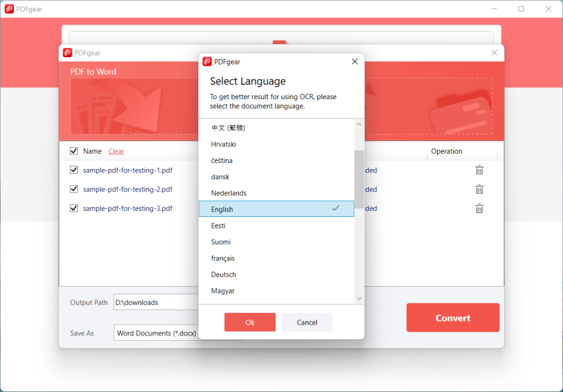Confirm language with Ok button
This screenshot has height=392, width=563.
[250, 322]
